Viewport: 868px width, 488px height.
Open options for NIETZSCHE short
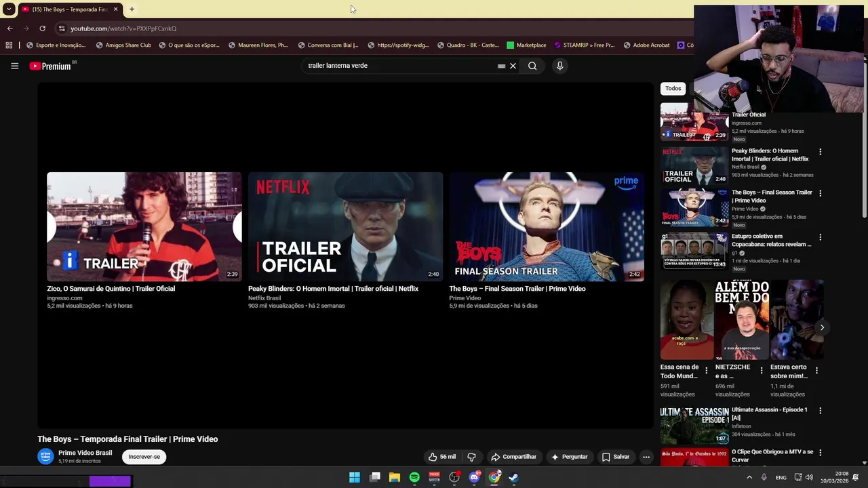click(761, 371)
